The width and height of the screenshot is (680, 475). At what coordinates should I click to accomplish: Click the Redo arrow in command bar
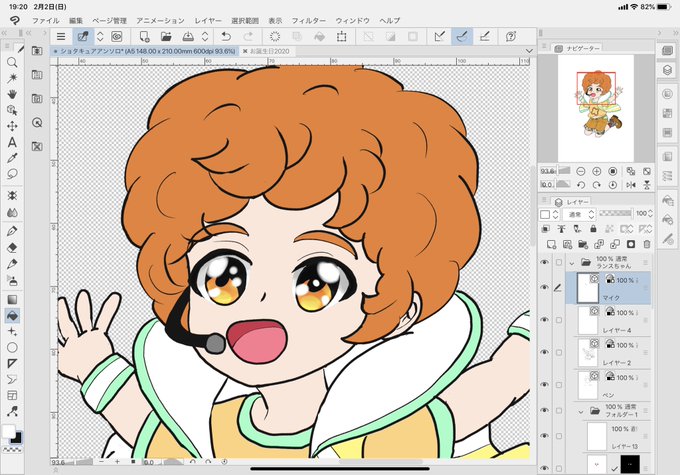(x=248, y=37)
